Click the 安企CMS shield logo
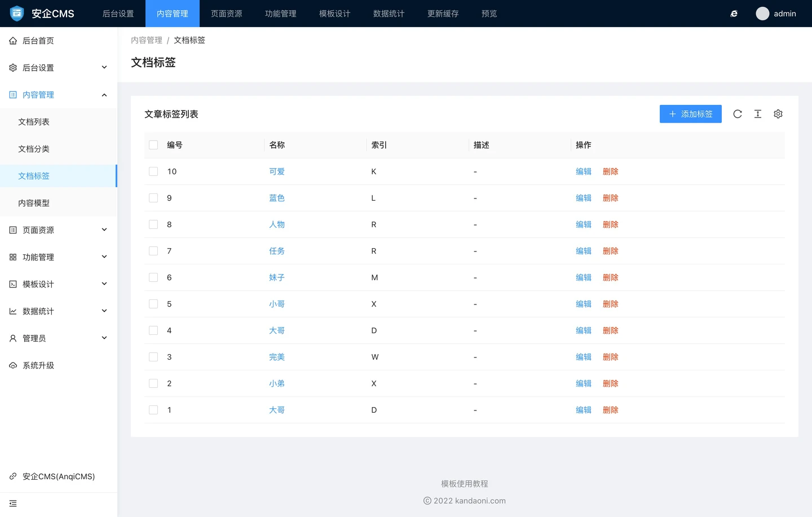The image size is (812, 517). coord(17,14)
